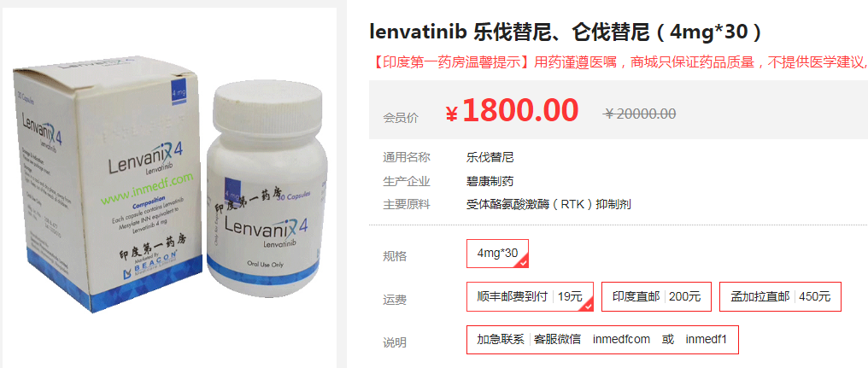The width and height of the screenshot is (868, 368).
Task: Choose 孟加拉直邮 450元 shipping option
Action: (x=780, y=296)
